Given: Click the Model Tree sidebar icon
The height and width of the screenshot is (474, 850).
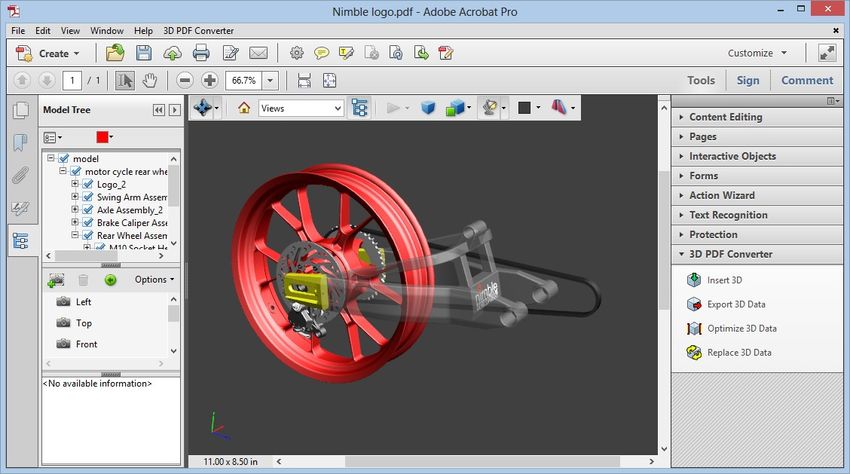Looking at the screenshot, I should 21,241.
